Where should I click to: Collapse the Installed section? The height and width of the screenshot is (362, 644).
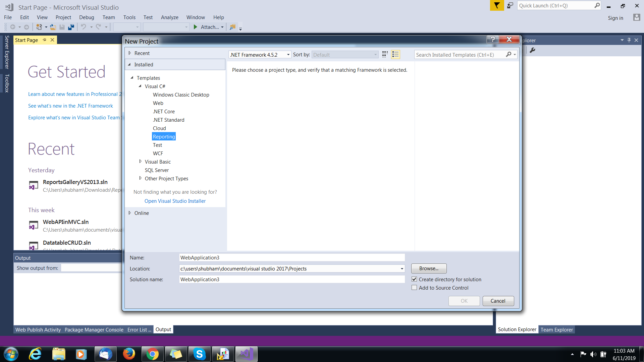pos(129,64)
